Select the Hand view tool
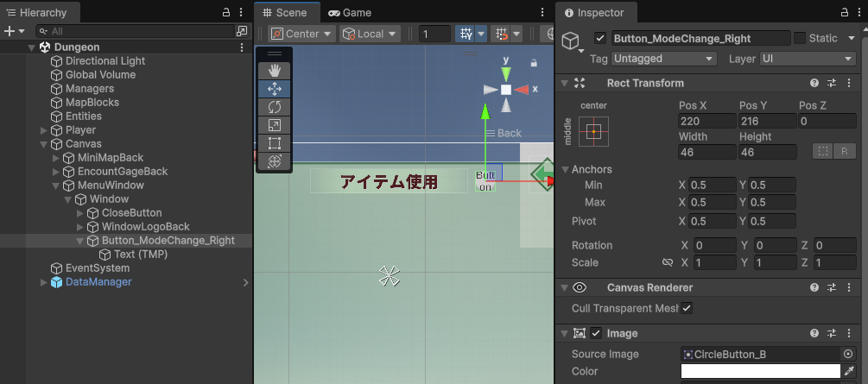 [275, 70]
